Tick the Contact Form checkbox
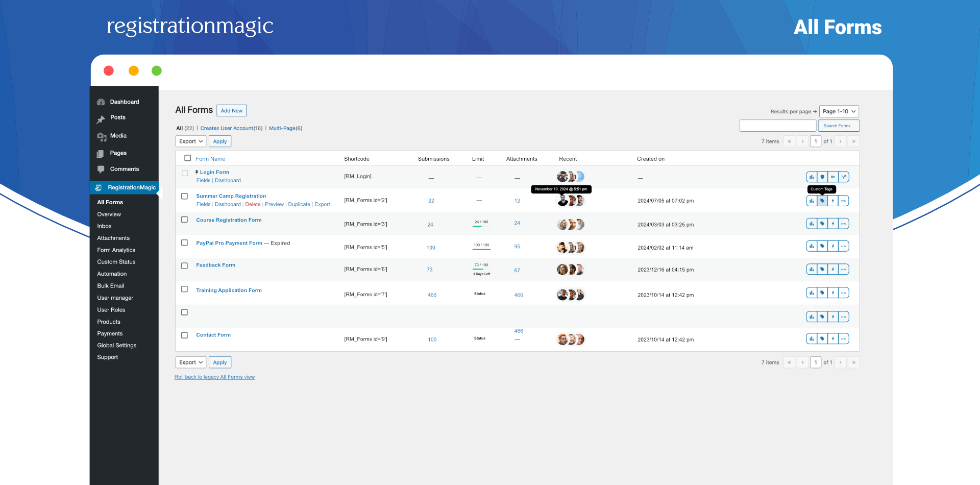The image size is (980, 485). pyautogui.click(x=185, y=335)
